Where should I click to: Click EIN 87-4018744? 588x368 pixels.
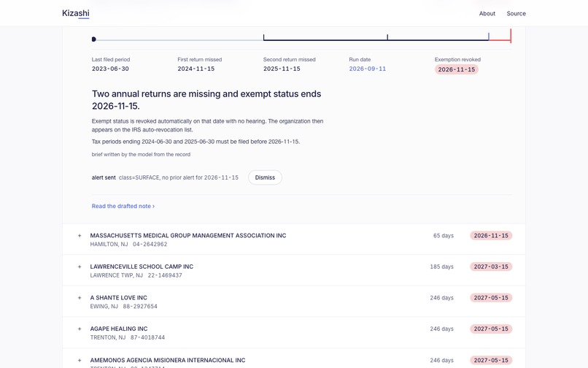147,337
